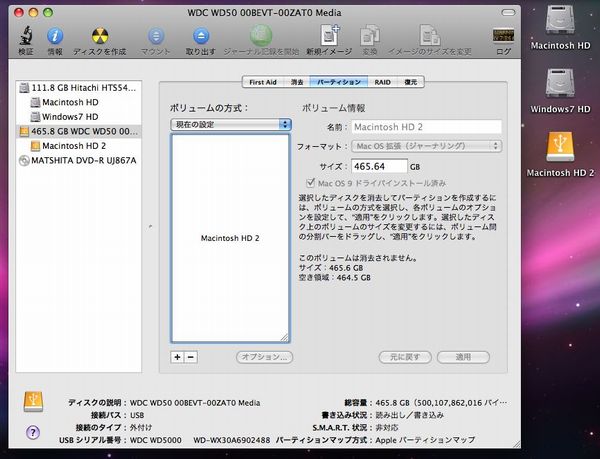The height and width of the screenshot is (459, 600).
Task: Toggle Mac OS 9 drivers installed checkbox
Action: pyautogui.click(x=310, y=183)
